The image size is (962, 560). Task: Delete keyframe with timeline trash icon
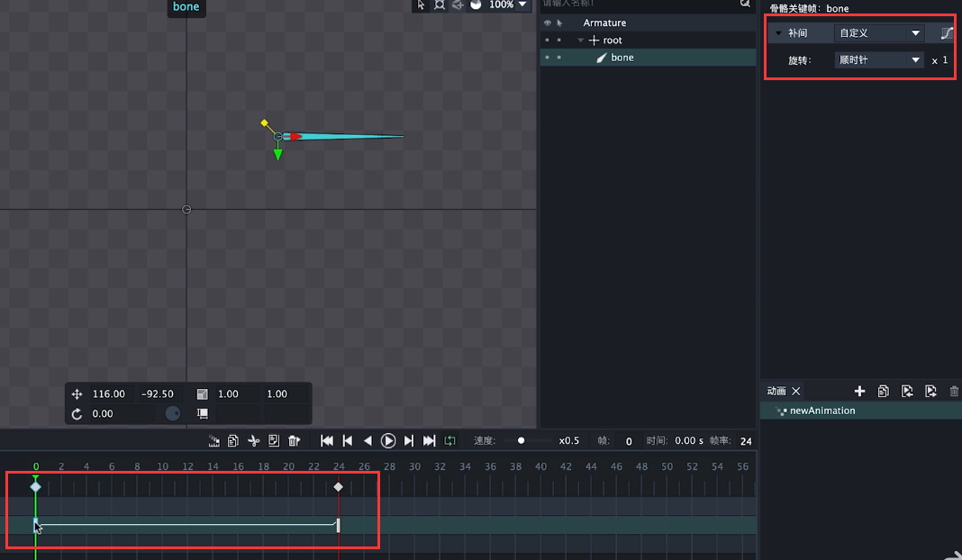(294, 440)
